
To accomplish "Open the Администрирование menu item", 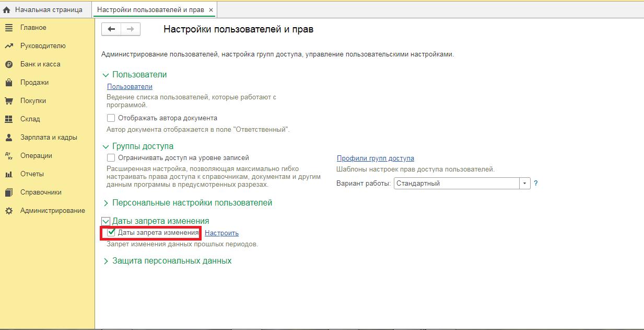I will [53, 211].
